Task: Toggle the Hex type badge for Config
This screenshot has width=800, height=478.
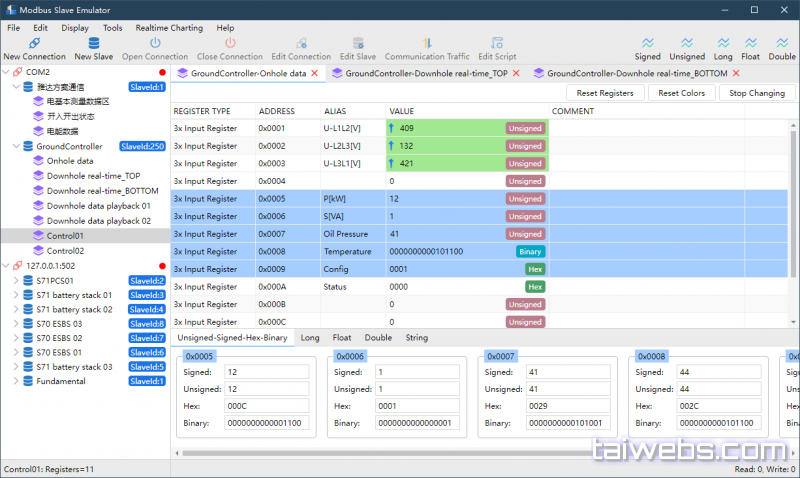Action: (535, 269)
